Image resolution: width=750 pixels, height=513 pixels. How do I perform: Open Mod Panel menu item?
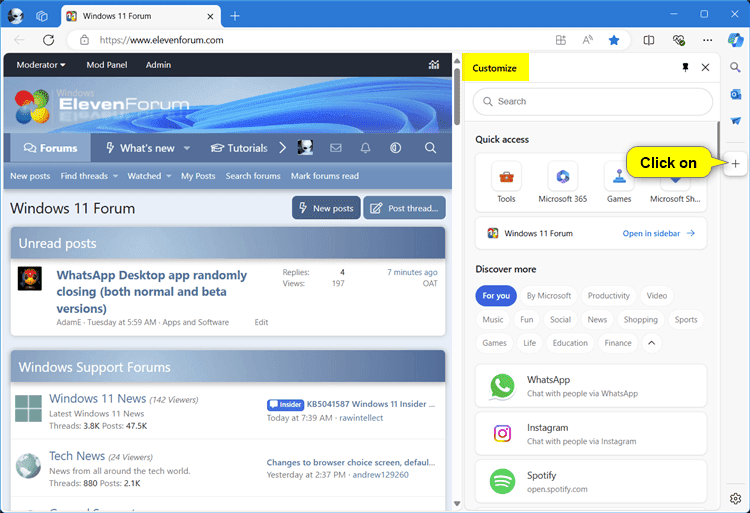click(107, 65)
